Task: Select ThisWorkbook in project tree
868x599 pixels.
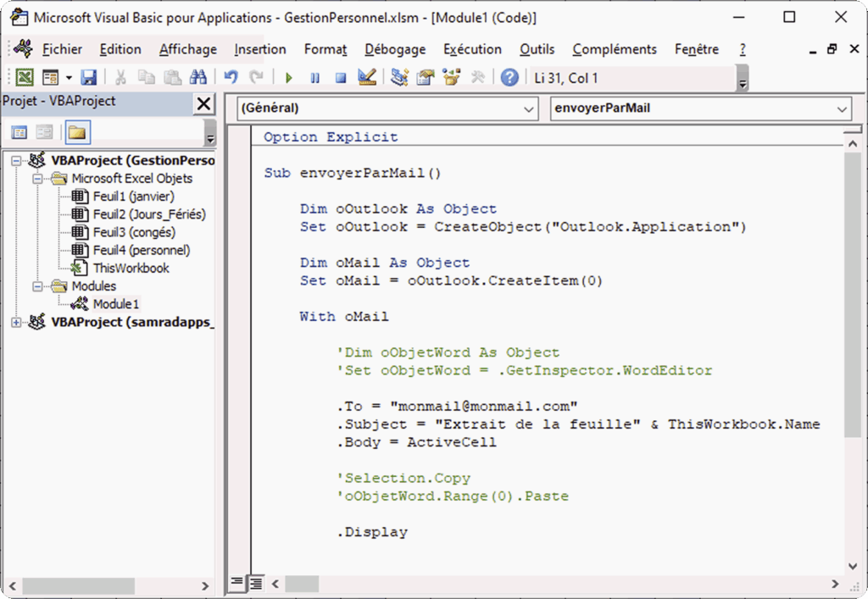Action: tap(120, 269)
